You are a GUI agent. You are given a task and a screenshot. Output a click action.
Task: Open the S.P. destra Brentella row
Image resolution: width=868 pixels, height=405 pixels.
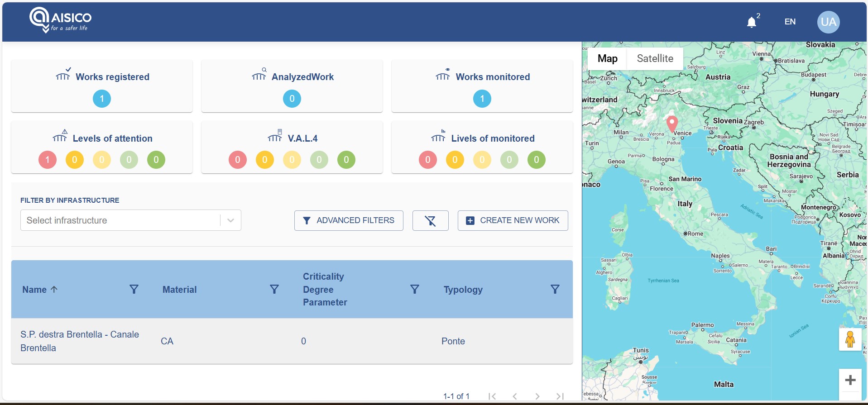(x=80, y=341)
